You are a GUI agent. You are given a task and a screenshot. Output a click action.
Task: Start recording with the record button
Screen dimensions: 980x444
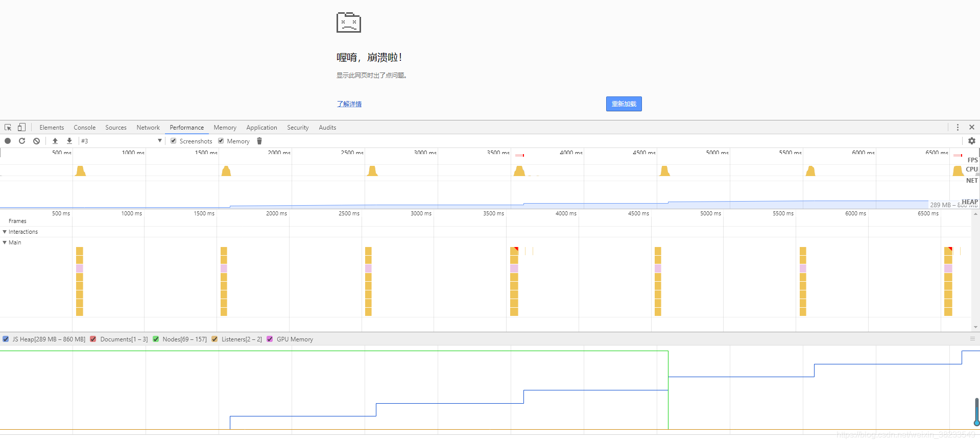(x=8, y=141)
